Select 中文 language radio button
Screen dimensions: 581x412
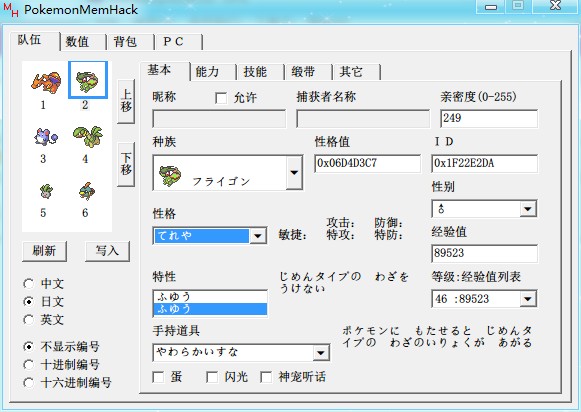pyautogui.click(x=29, y=284)
